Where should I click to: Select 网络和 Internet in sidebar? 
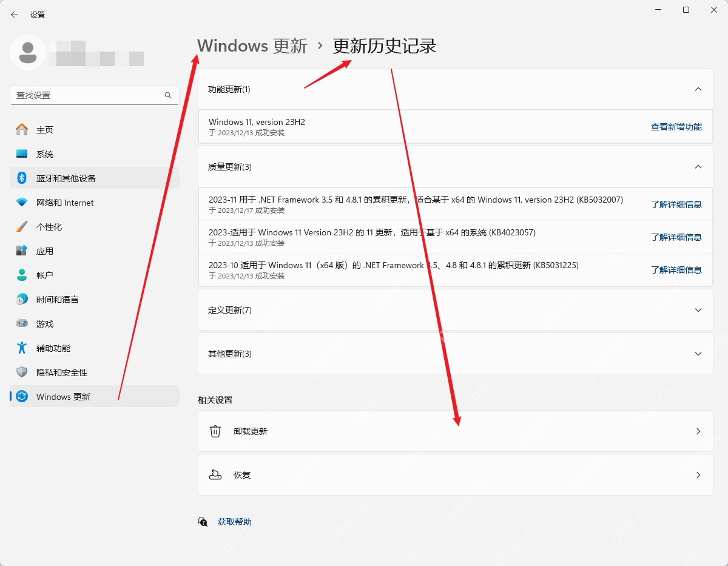tap(95, 202)
